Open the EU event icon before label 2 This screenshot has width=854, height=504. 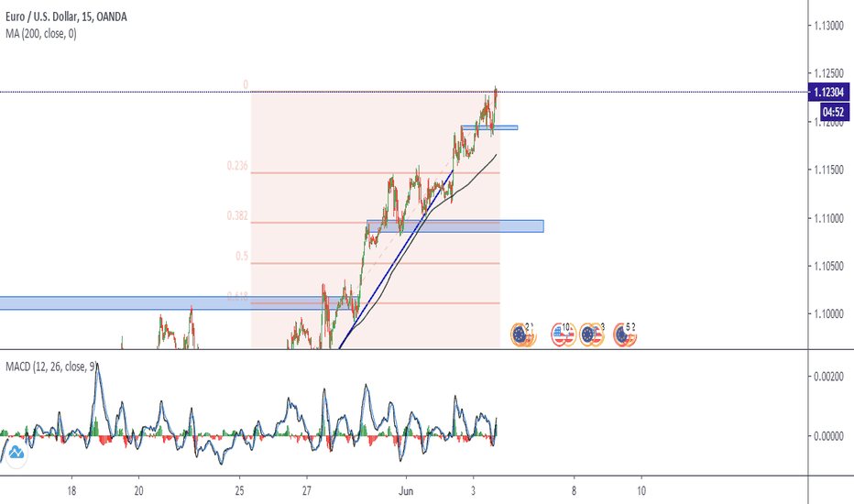(x=520, y=334)
